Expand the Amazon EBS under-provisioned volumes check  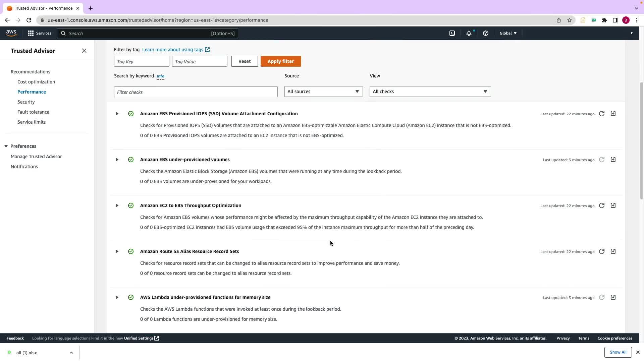click(117, 160)
